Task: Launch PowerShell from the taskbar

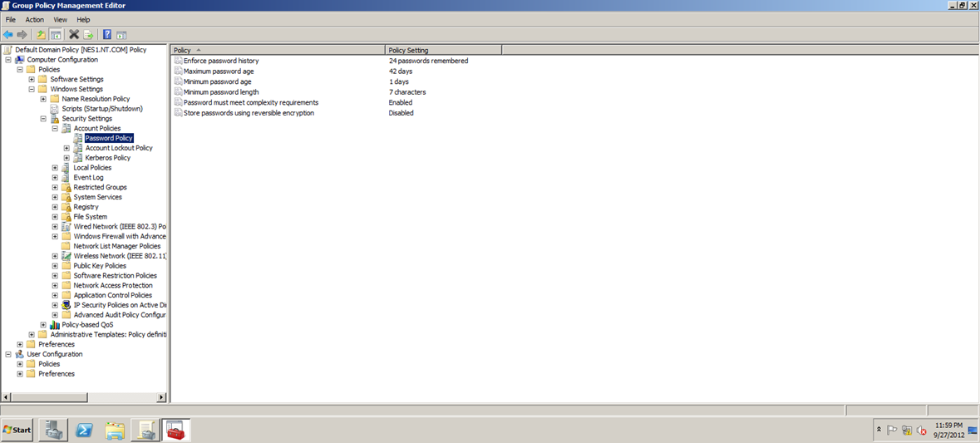Action: pos(84,430)
